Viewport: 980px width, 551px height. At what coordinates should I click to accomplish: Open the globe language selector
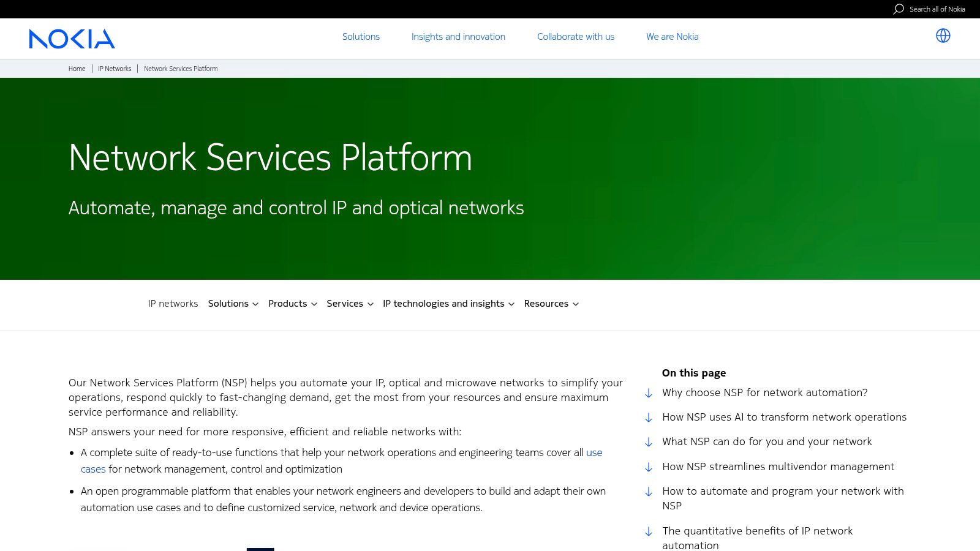[x=943, y=36]
